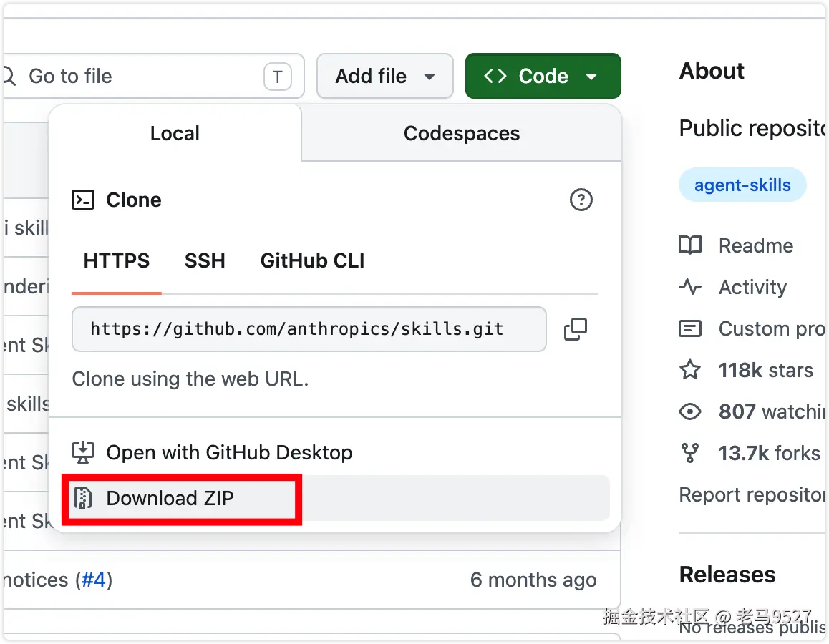Click the desktop download icon beside Open with GitHub Desktop

tap(83, 453)
